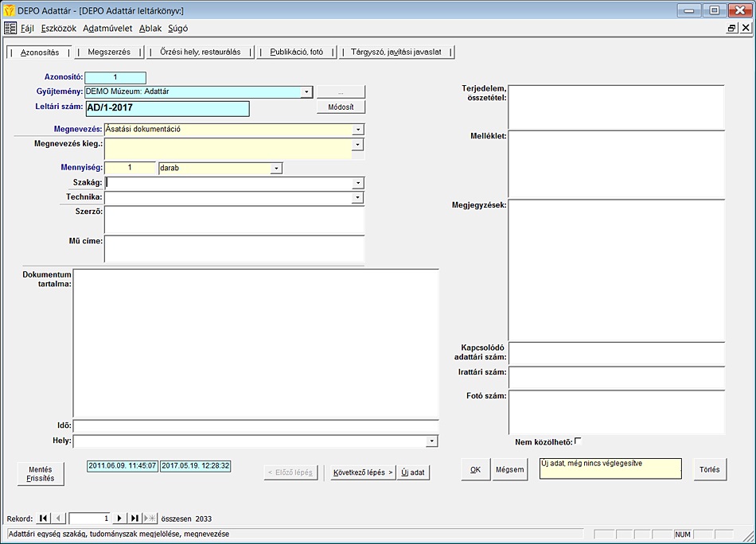Open the form control menu icon
This screenshot has height=544, width=756.
pos(10,28)
